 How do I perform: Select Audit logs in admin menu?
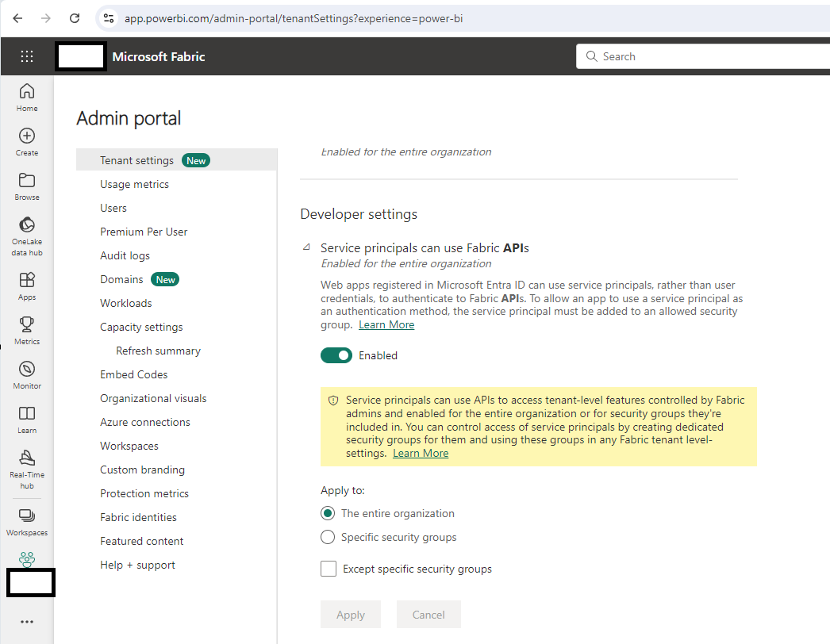[125, 255]
